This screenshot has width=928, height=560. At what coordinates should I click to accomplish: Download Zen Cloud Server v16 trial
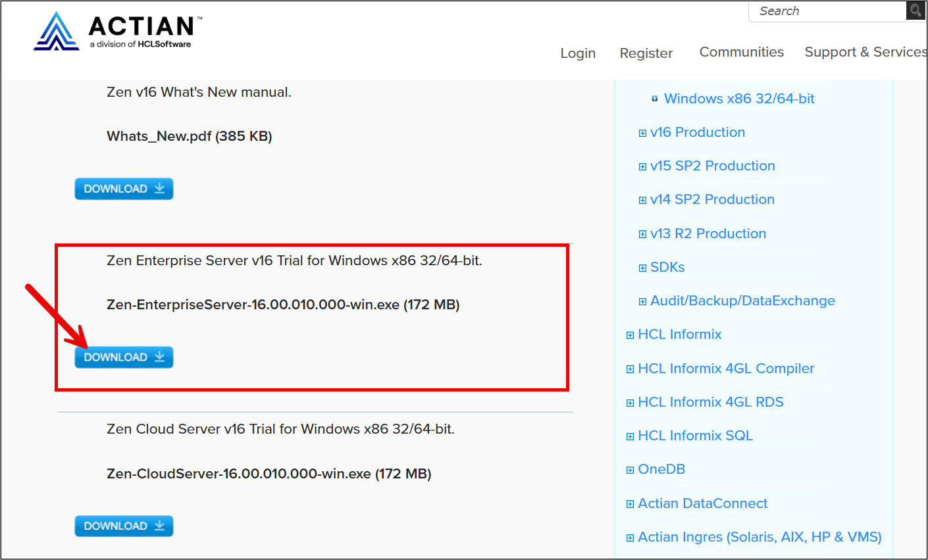(124, 526)
